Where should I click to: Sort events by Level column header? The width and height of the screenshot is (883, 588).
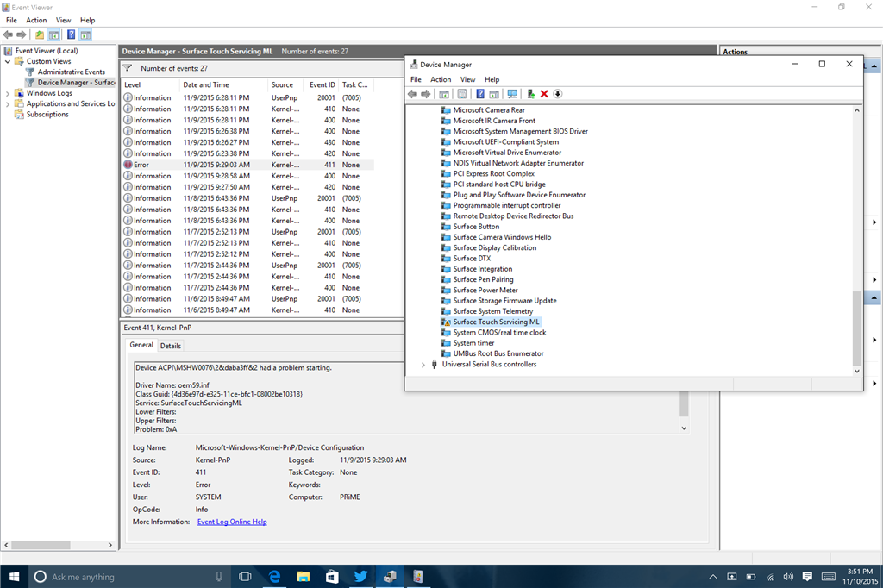(150, 85)
